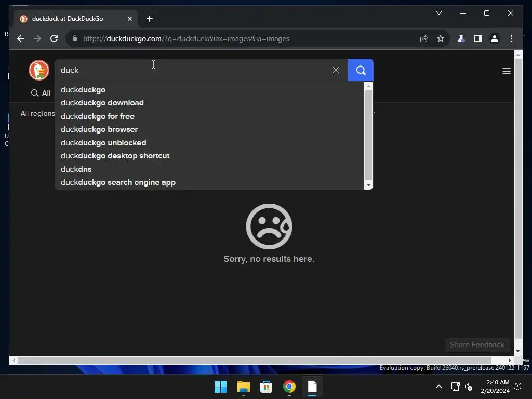Open Chrome Labs flask icon

(x=461, y=38)
